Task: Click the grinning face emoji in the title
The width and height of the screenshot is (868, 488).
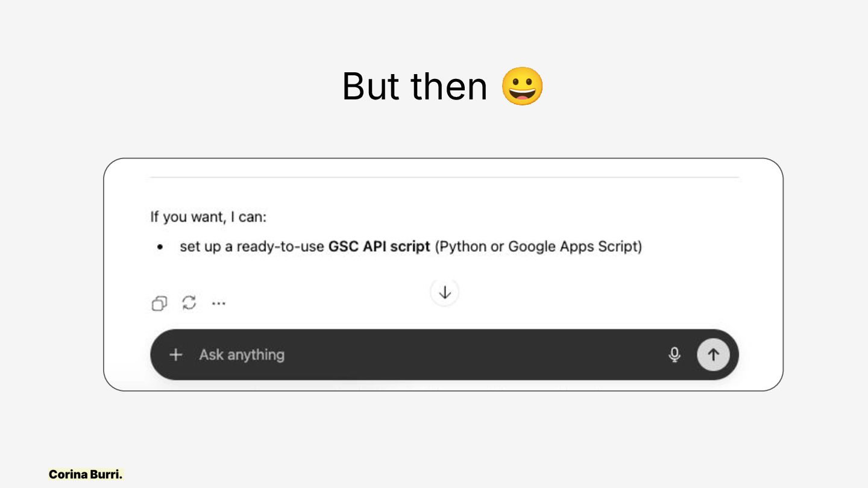Action: click(x=523, y=86)
